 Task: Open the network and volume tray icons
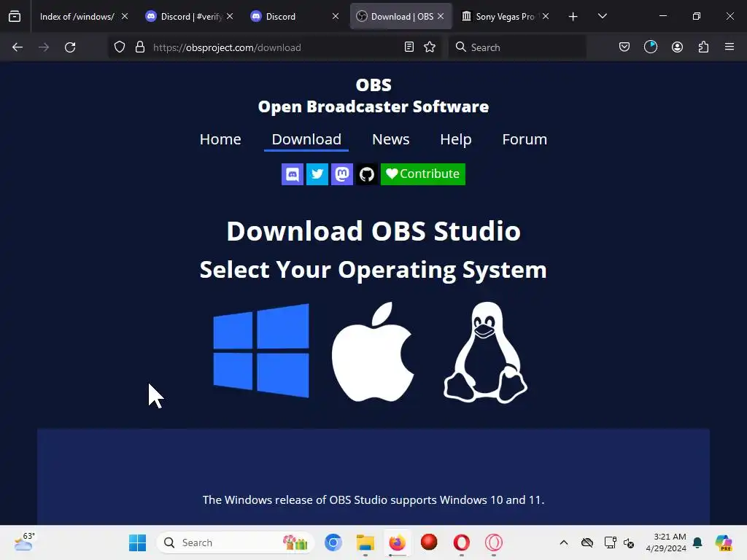[x=619, y=542]
